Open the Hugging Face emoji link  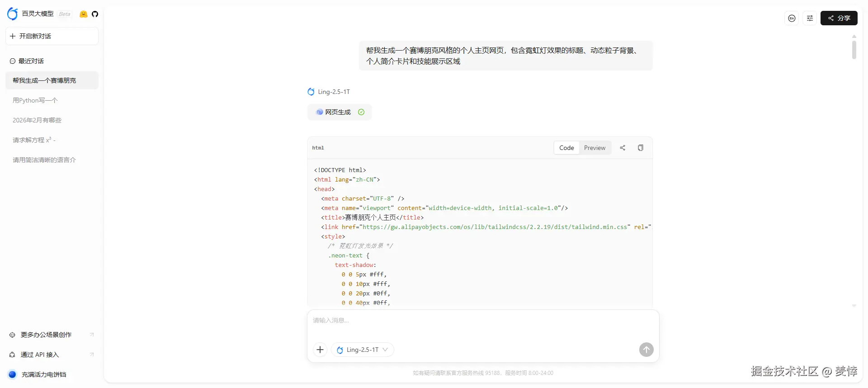click(83, 14)
